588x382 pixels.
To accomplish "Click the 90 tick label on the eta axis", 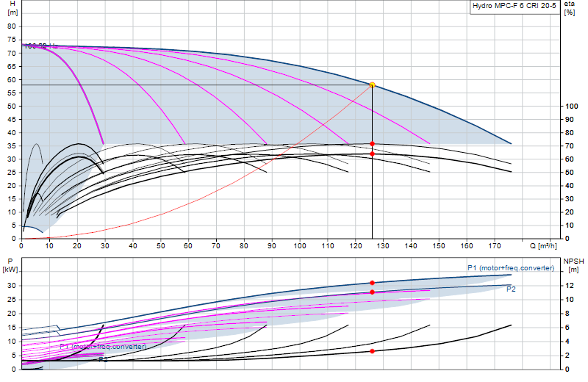I will point(569,120).
